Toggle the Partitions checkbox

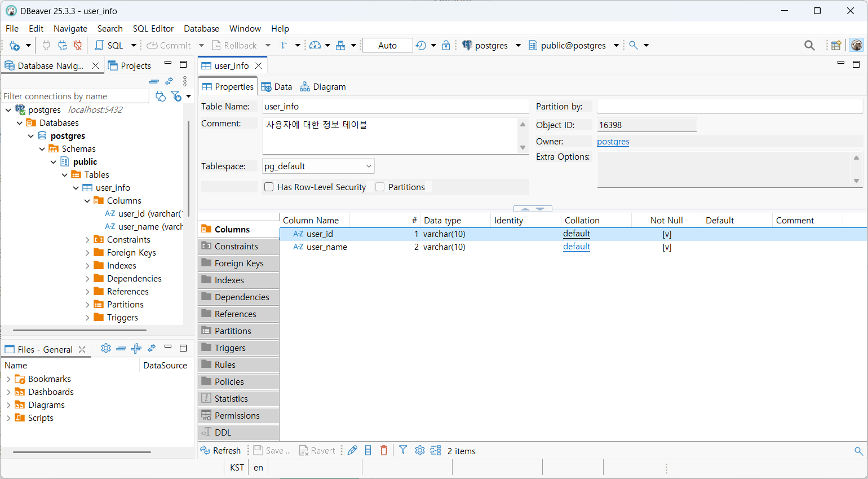click(380, 187)
